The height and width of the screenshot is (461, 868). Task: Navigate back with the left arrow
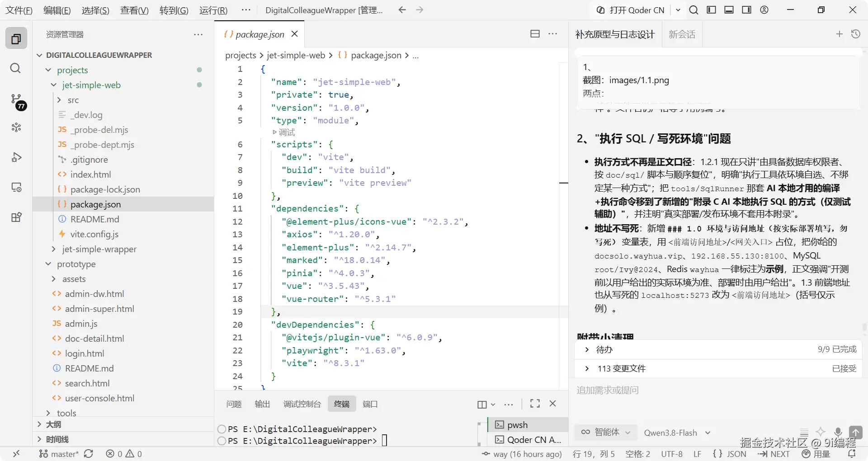(402, 10)
